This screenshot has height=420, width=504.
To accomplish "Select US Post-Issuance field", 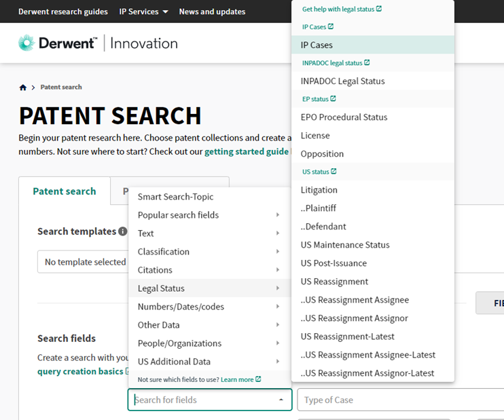I will pyautogui.click(x=373, y=263).
